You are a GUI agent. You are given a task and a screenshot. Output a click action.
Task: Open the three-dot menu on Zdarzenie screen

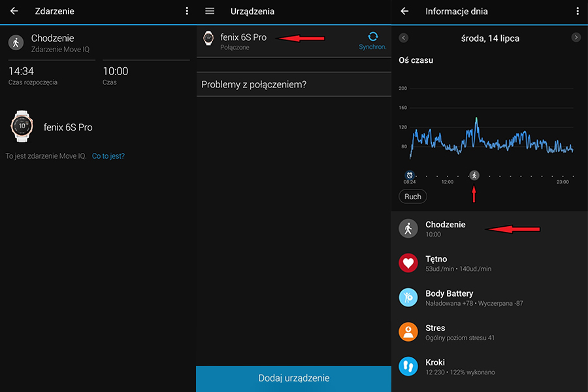[187, 11]
